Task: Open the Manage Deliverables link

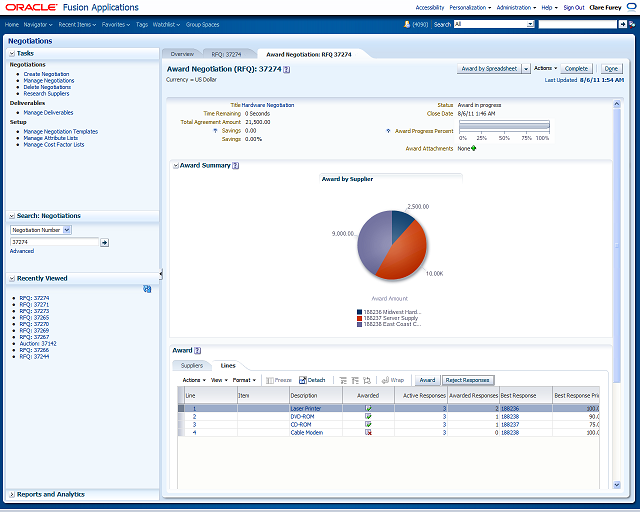Action: (48, 112)
